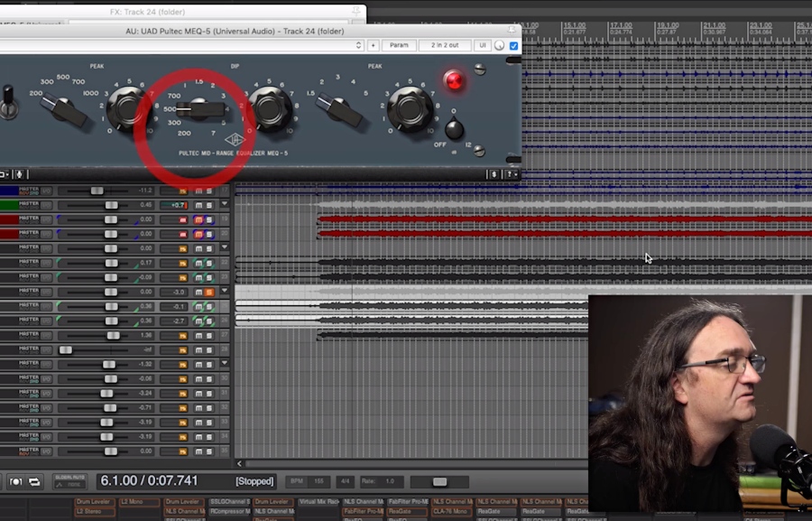Click the wet/dry mix knob in plugin header
This screenshot has width=812, height=521.
(x=499, y=46)
